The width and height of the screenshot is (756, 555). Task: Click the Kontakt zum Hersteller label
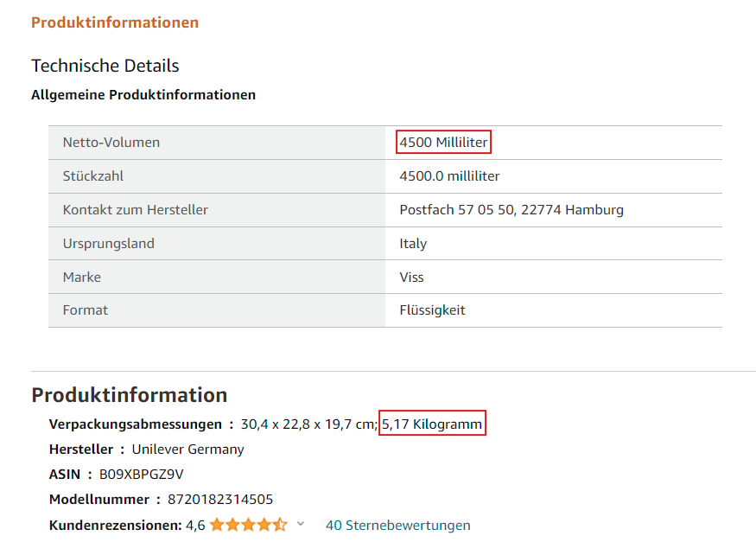tap(136, 210)
